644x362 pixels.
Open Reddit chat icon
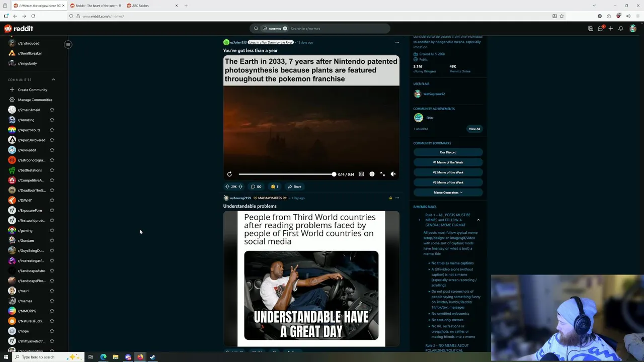(x=601, y=29)
